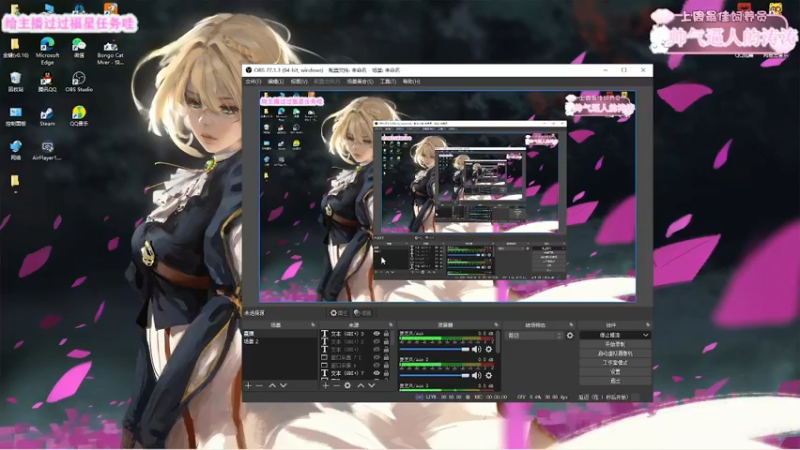Open the Bongo Cat Mver desktop shortcut
This screenshot has width=800, height=450.
tap(110, 51)
